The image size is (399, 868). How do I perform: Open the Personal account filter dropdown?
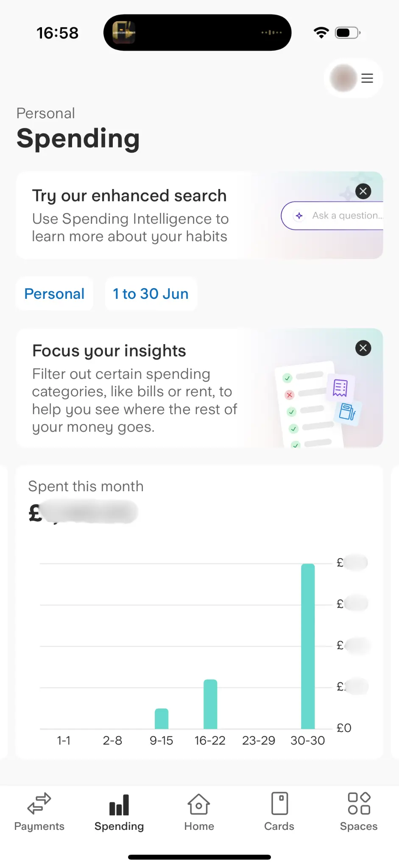coord(54,294)
